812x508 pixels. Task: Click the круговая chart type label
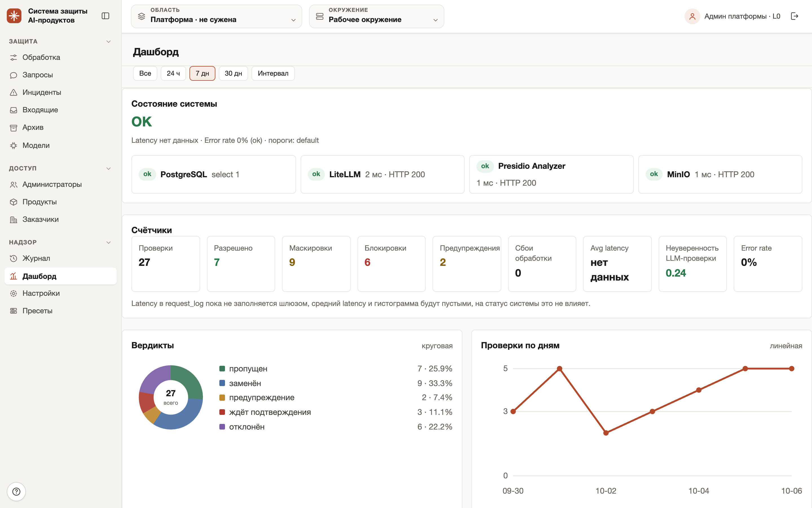[x=437, y=346]
